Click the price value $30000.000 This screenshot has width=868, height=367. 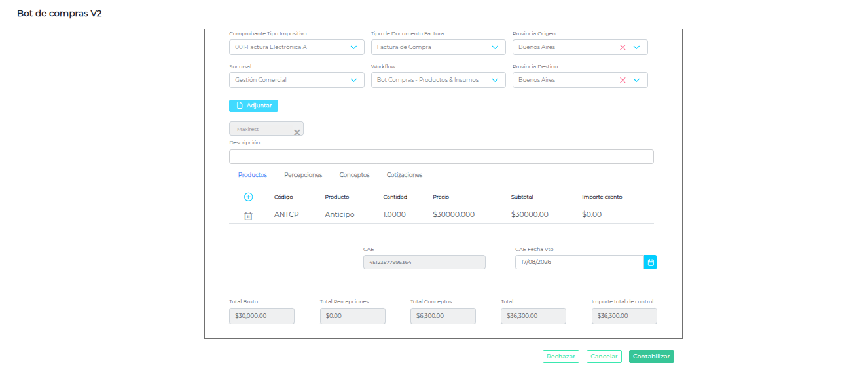[454, 215]
